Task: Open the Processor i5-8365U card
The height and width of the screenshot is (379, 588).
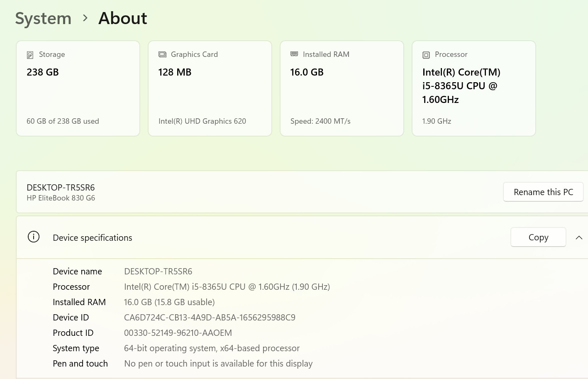Action: [x=474, y=88]
